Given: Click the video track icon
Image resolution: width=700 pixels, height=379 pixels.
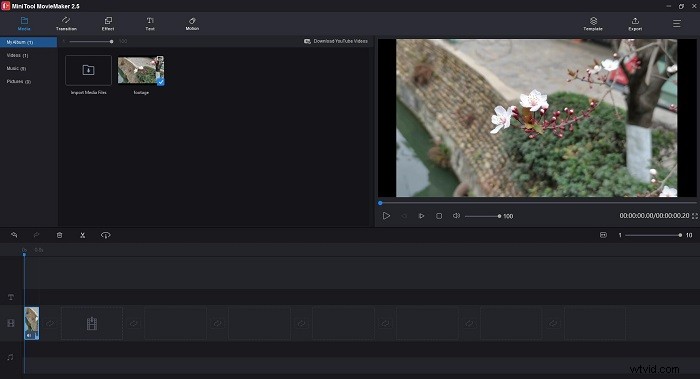Looking at the screenshot, I should (11, 323).
